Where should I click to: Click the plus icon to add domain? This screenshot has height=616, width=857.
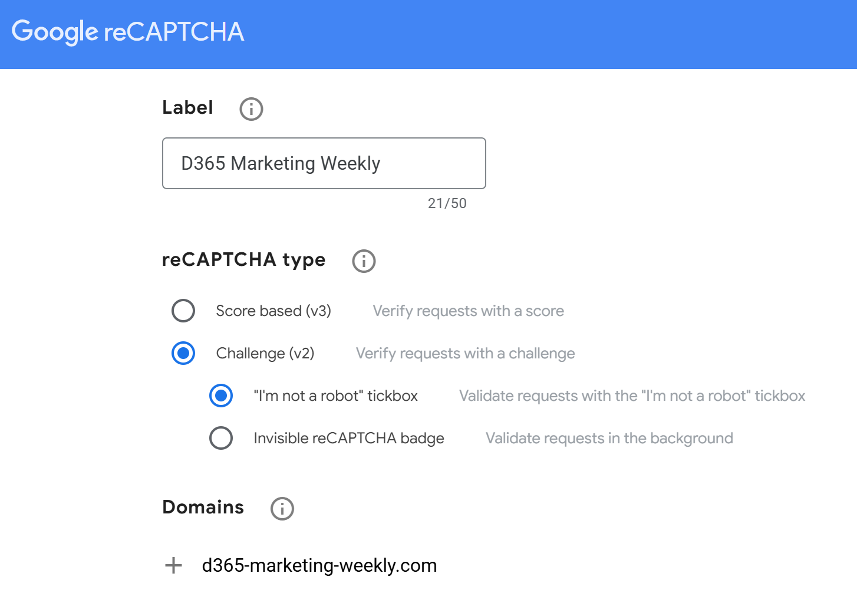tap(173, 566)
